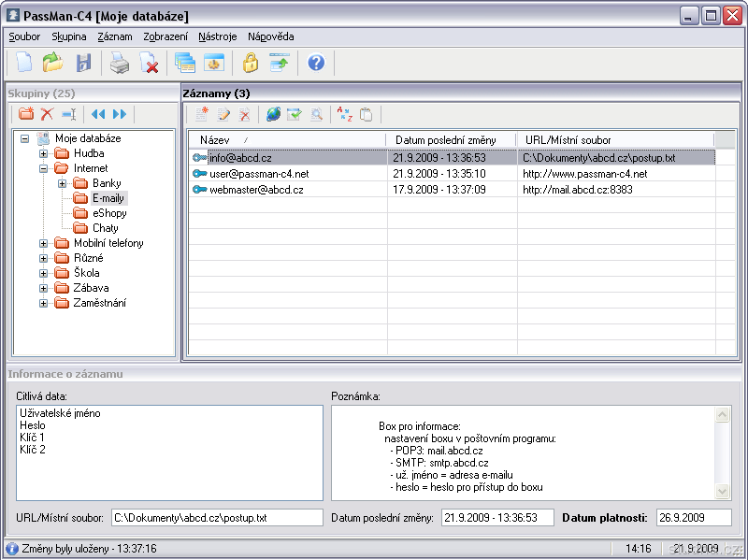748x560 pixels.
Task: Print using the printer toolbar icon
Action: click(120, 64)
